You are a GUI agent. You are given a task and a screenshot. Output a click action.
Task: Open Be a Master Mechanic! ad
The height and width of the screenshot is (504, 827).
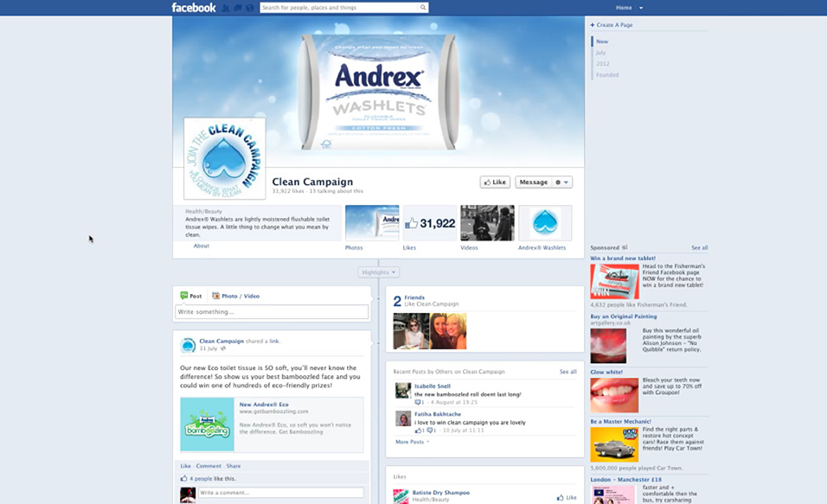click(x=621, y=421)
